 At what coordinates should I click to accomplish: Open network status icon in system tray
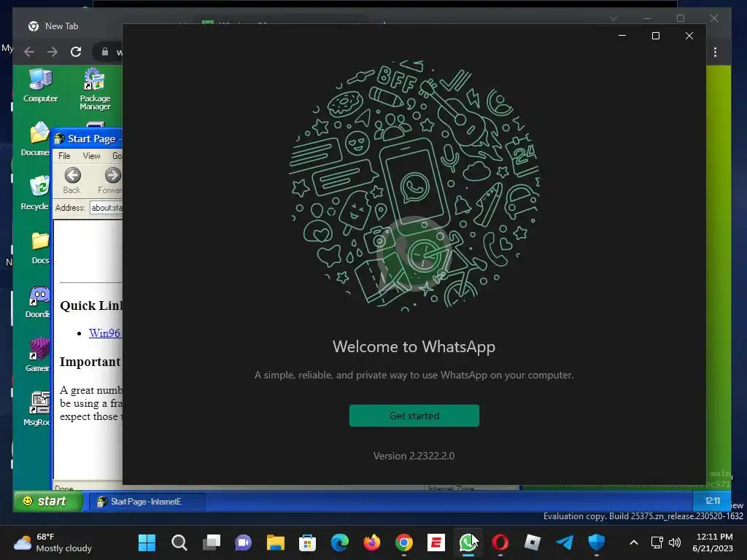(657, 542)
